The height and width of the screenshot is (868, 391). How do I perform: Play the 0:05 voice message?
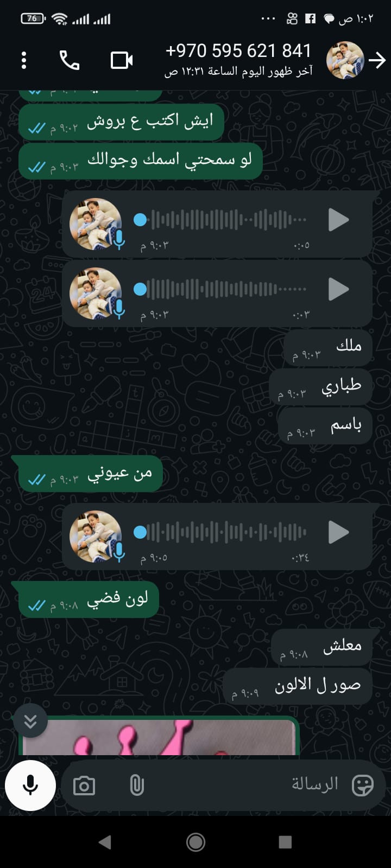[x=338, y=220]
